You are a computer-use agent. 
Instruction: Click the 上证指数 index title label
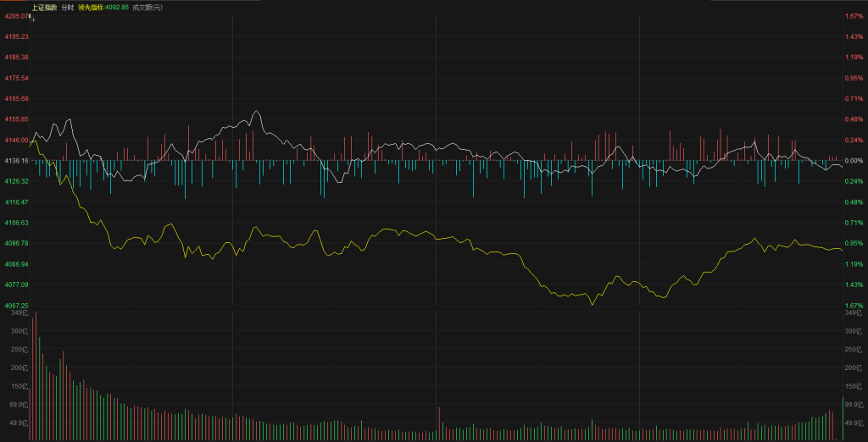coord(44,7)
